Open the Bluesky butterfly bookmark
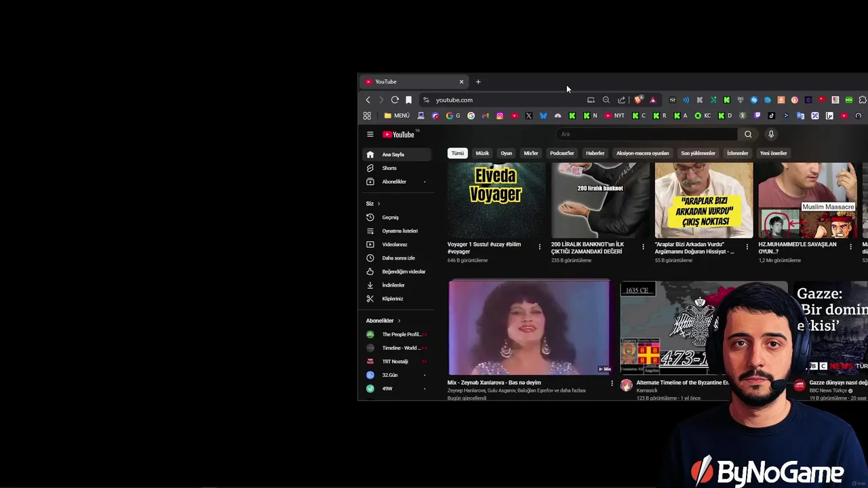Screen dimensions: 868x488 click(x=543, y=115)
